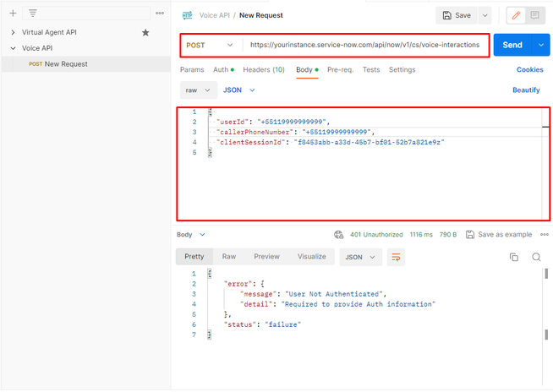Expand the Virtual Agent API collection
The height and width of the screenshot is (392, 553).
13,32
